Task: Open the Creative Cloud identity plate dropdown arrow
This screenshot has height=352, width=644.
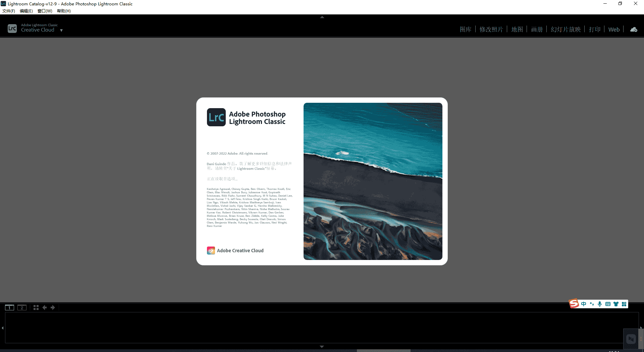Action: 61,30
